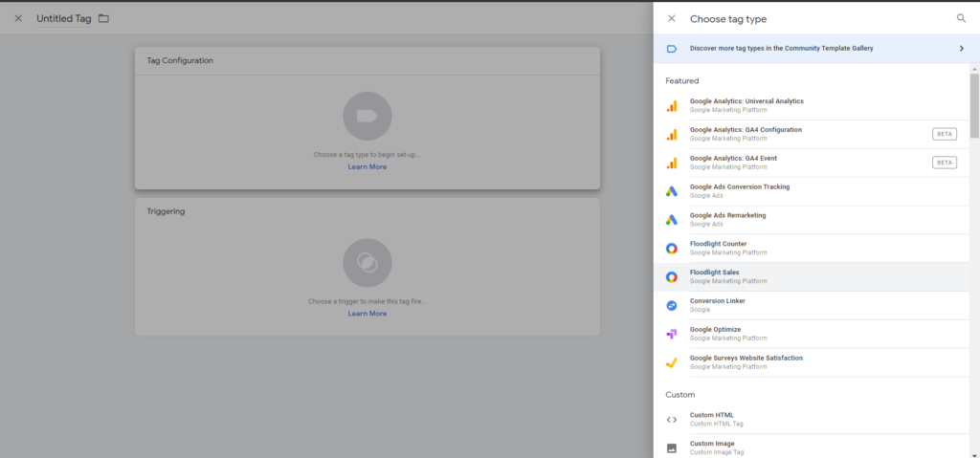The image size is (980, 458).
Task: Select Google Optimize tag type
Action: coord(812,335)
